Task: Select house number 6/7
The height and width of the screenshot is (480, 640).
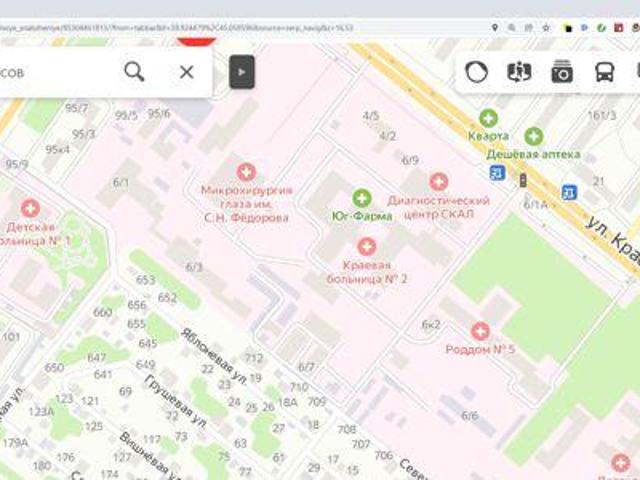Action: pos(306,367)
